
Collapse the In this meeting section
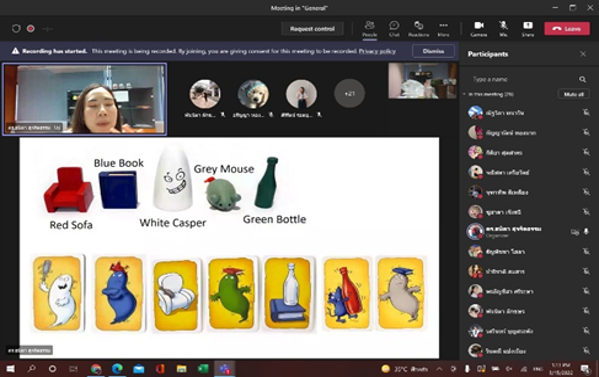(465, 94)
